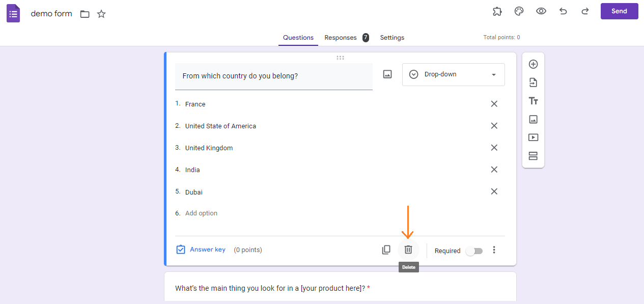
Task: Preview the form with the eye icon
Action: tap(541, 11)
